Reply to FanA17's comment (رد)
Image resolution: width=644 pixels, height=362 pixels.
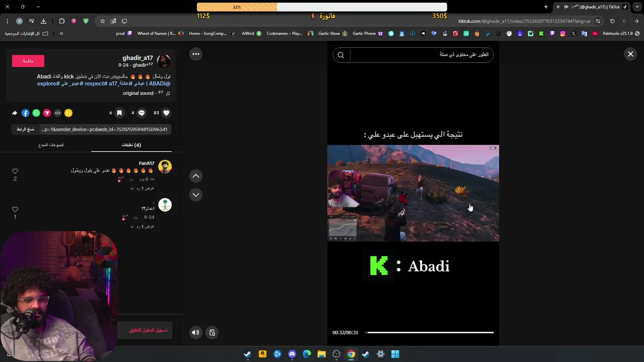coord(131,179)
